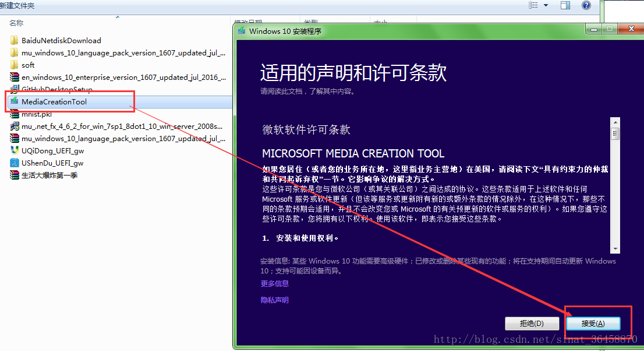
Task: Close the Windows 10 setup window
Action: tap(631, 29)
